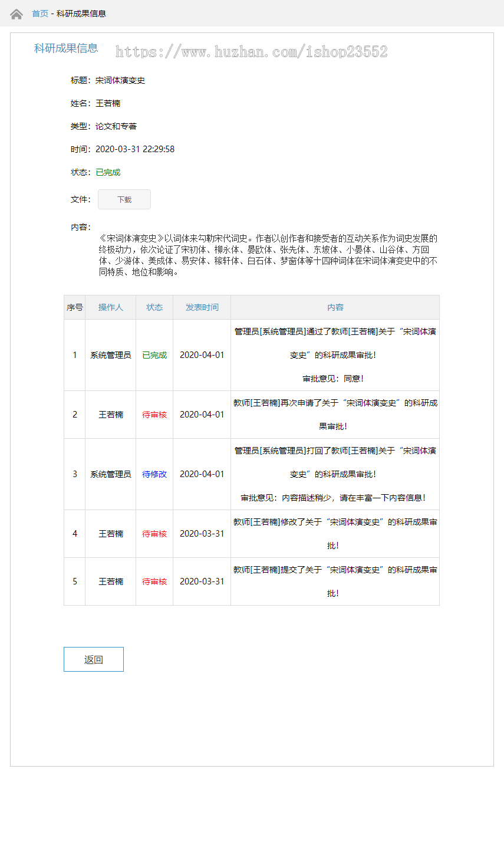Click the timestamp 2020-03-31 22:29:58
The height and width of the screenshot is (861, 504).
[136, 149]
